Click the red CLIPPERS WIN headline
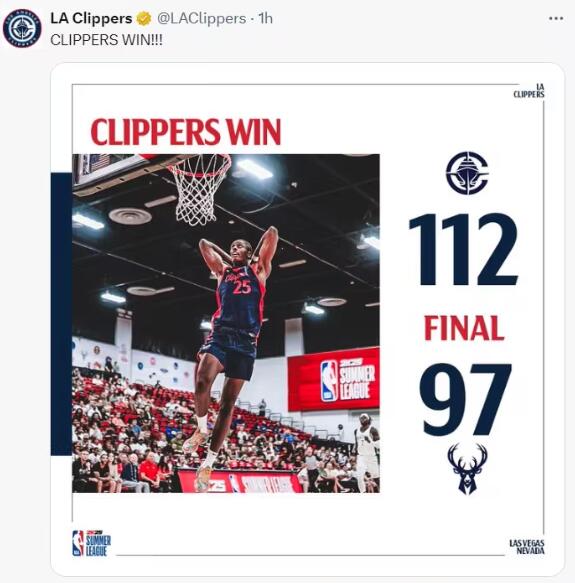This screenshot has height=583, width=575. click(186, 132)
